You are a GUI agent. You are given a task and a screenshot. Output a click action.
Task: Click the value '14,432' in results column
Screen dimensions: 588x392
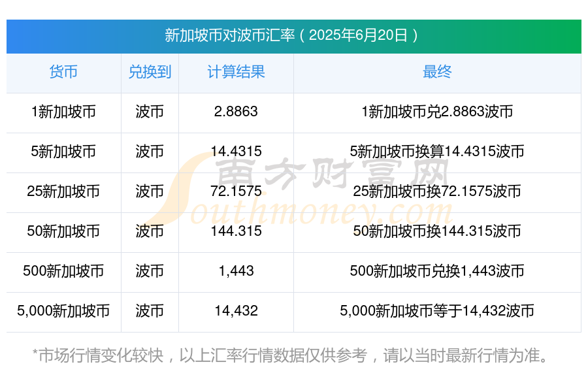point(236,311)
